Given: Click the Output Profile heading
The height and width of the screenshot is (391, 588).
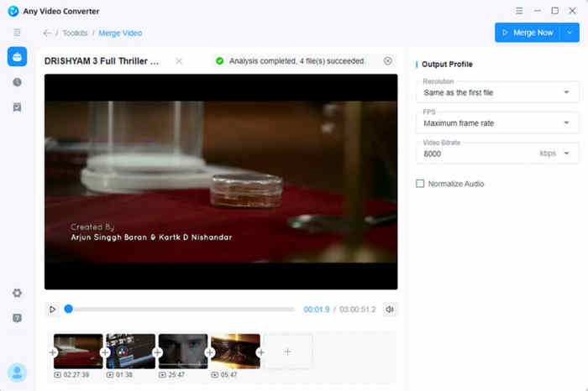Looking at the screenshot, I should pos(447,64).
